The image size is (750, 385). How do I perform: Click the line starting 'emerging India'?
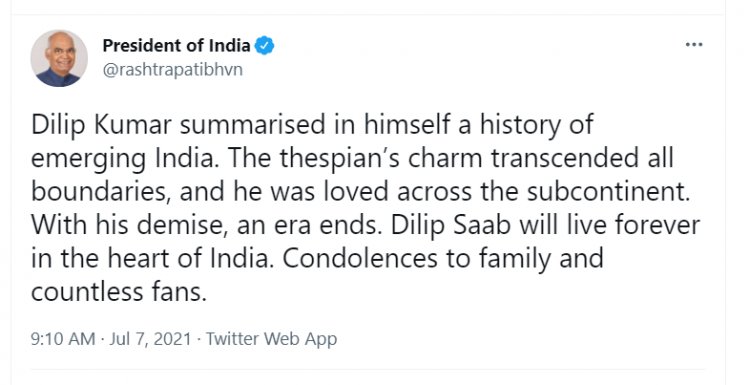(352, 158)
